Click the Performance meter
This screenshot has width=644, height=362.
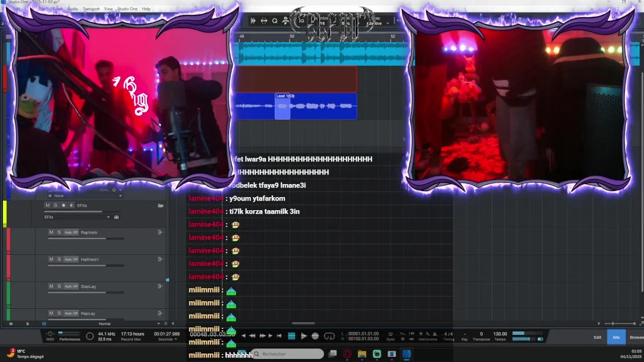click(69, 335)
